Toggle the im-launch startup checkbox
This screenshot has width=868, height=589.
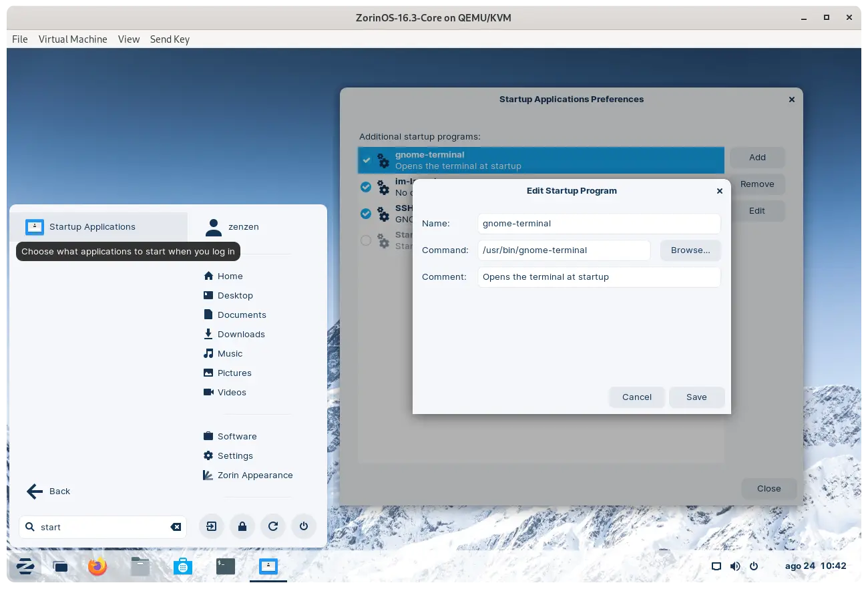(366, 187)
